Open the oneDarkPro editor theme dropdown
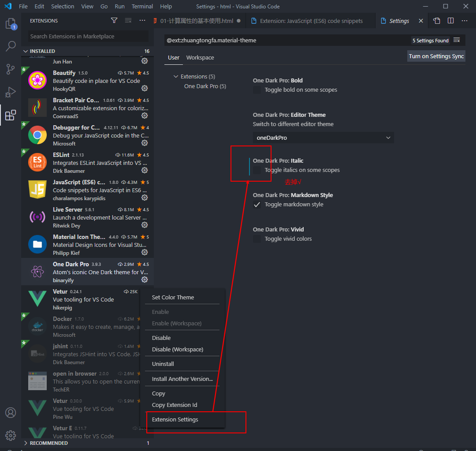 point(324,138)
